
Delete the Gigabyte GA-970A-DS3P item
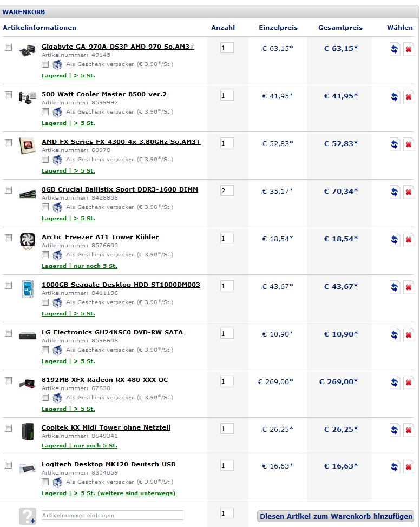pos(409,49)
